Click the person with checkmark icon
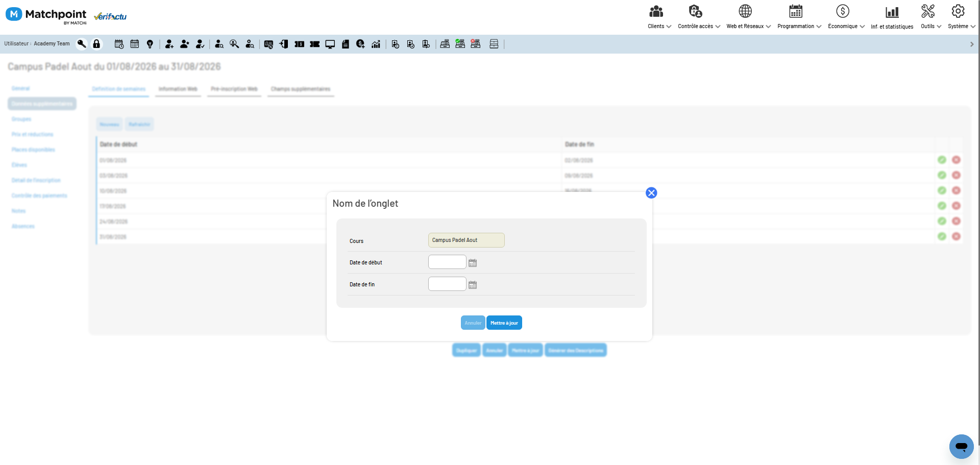The height and width of the screenshot is (465, 980). click(200, 44)
